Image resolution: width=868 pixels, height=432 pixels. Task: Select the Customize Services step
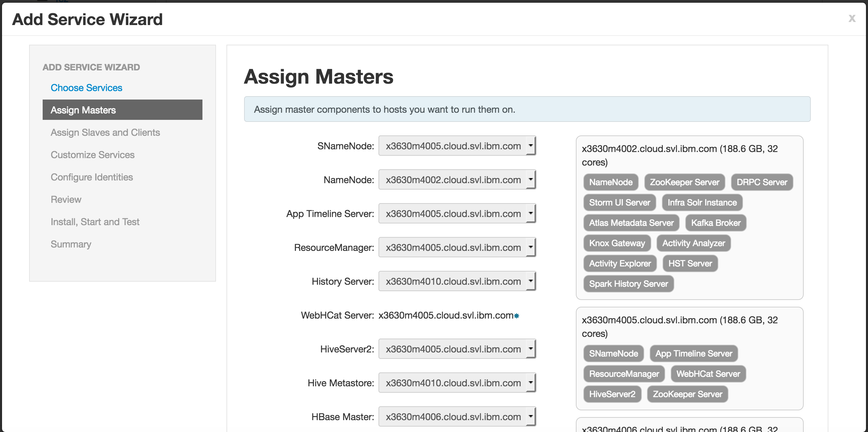(92, 155)
